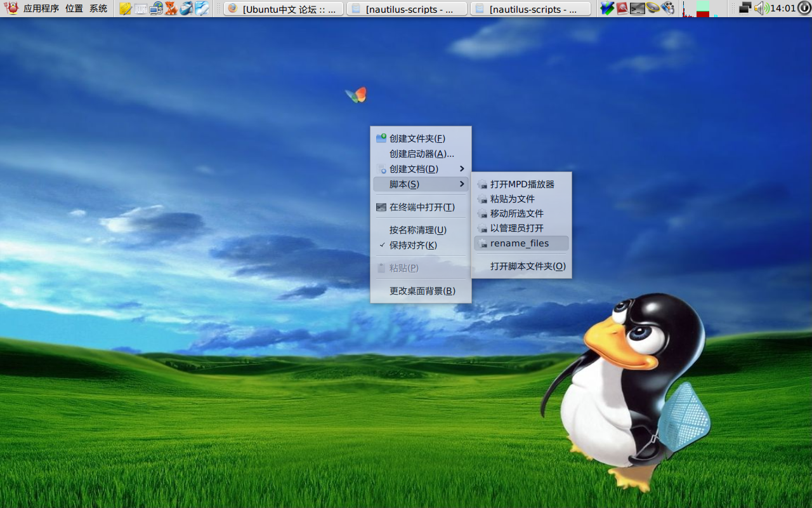Run the 以管理员打开 script
This screenshot has width=812, height=508.
(521, 228)
